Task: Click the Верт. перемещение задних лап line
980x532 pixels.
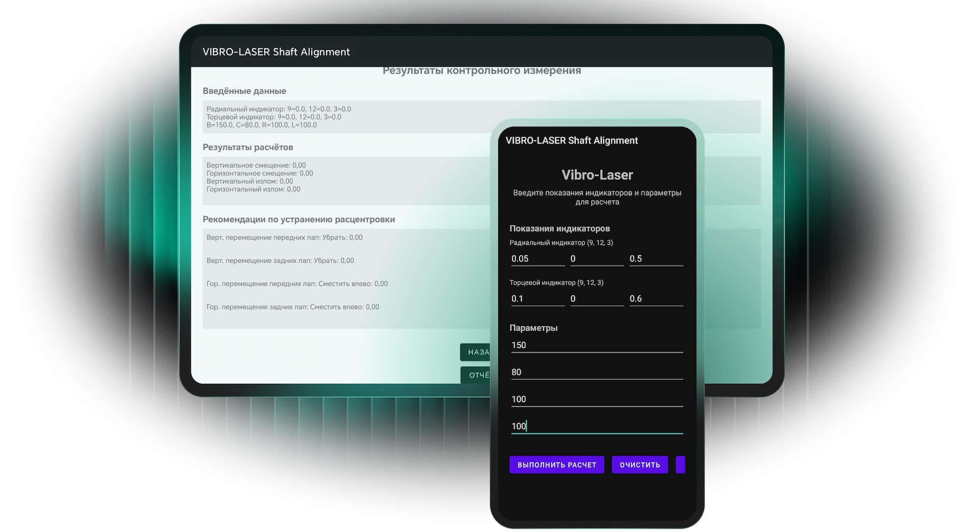Action: 280,260
